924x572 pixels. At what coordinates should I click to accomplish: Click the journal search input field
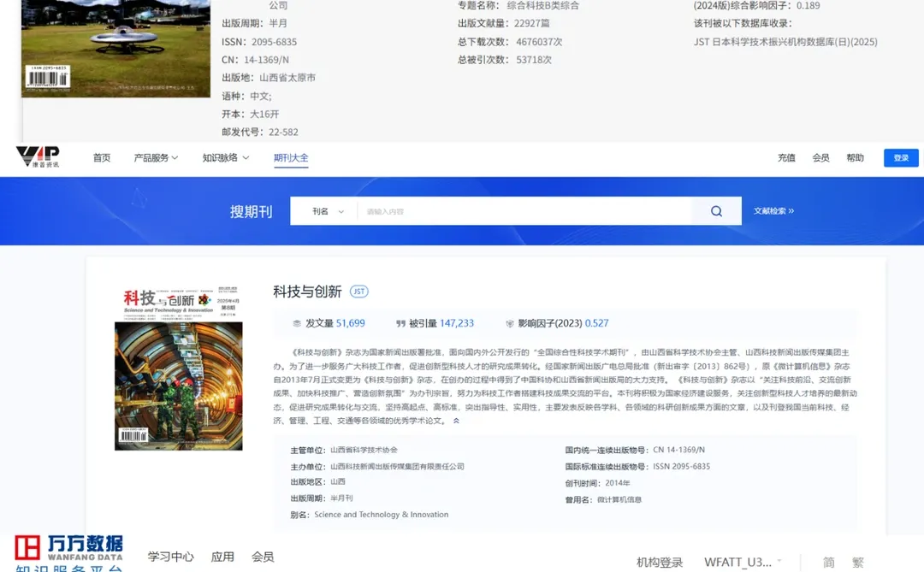[513, 210]
